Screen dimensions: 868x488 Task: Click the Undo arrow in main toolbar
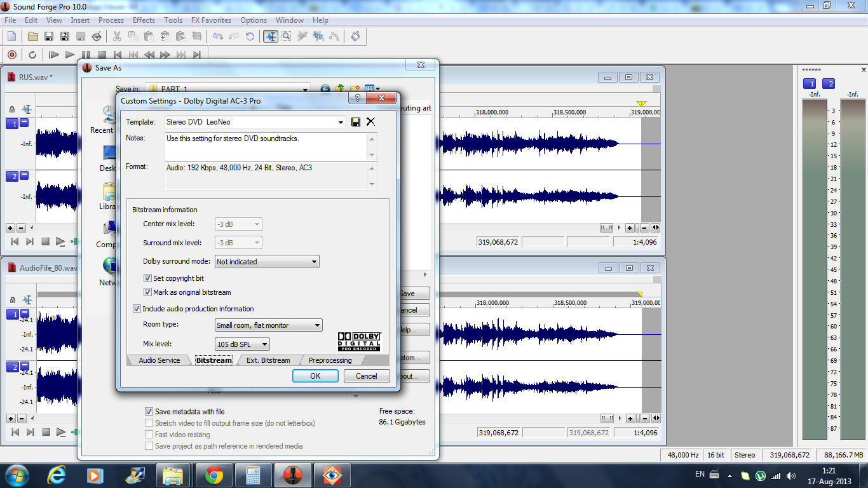point(218,36)
